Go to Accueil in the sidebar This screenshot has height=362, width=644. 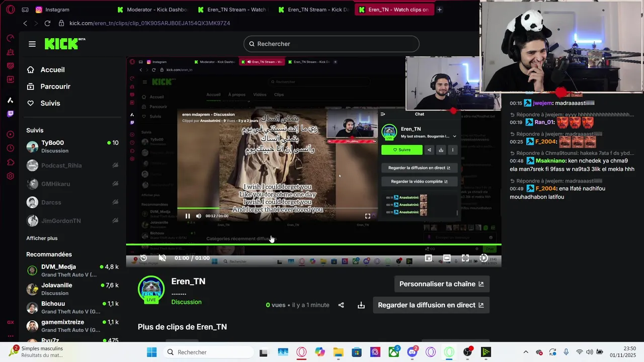coord(52,70)
